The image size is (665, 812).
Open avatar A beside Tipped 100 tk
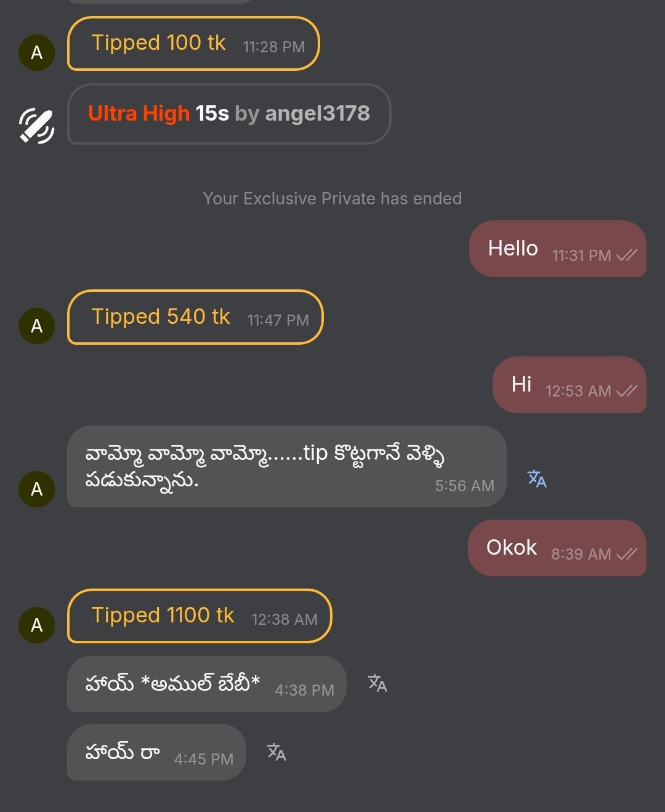[37, 52]
